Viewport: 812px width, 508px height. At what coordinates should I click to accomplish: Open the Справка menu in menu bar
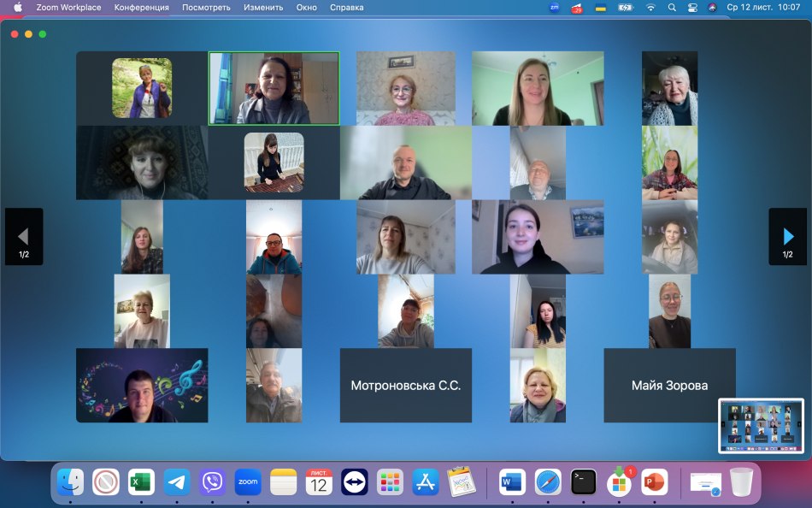click(x=346, y=7)
